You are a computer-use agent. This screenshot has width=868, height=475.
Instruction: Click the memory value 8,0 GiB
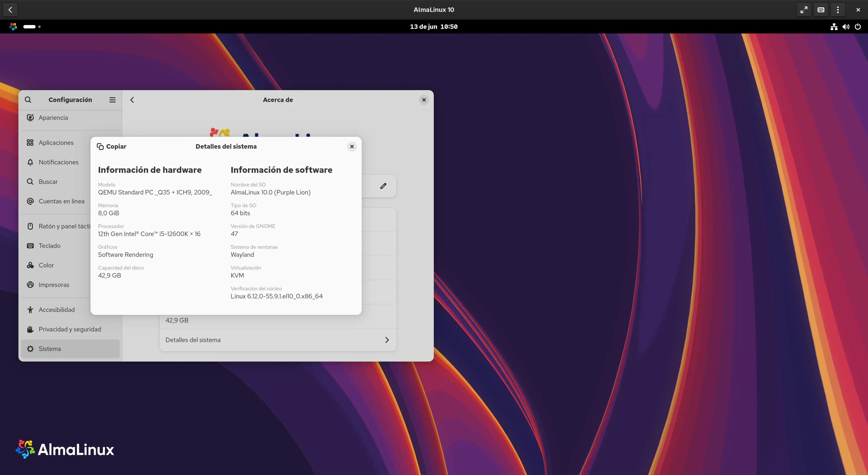pos(109,213)
